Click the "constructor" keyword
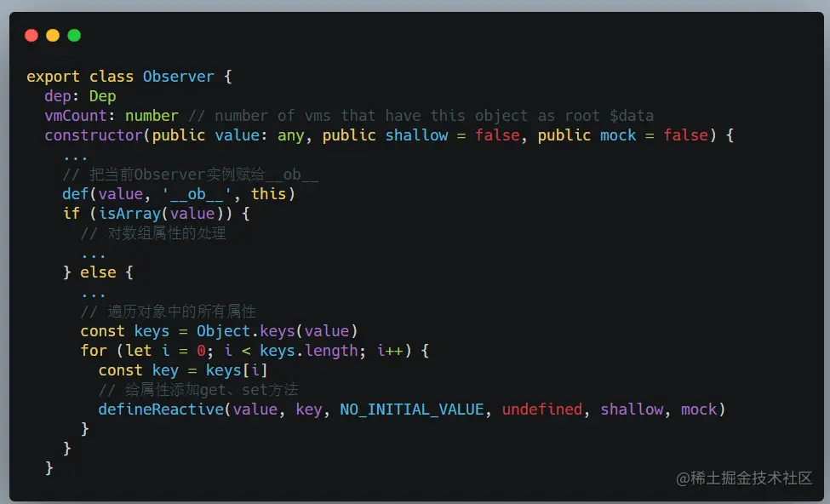This screenshot has height=504, width=830. coord(94,135)
